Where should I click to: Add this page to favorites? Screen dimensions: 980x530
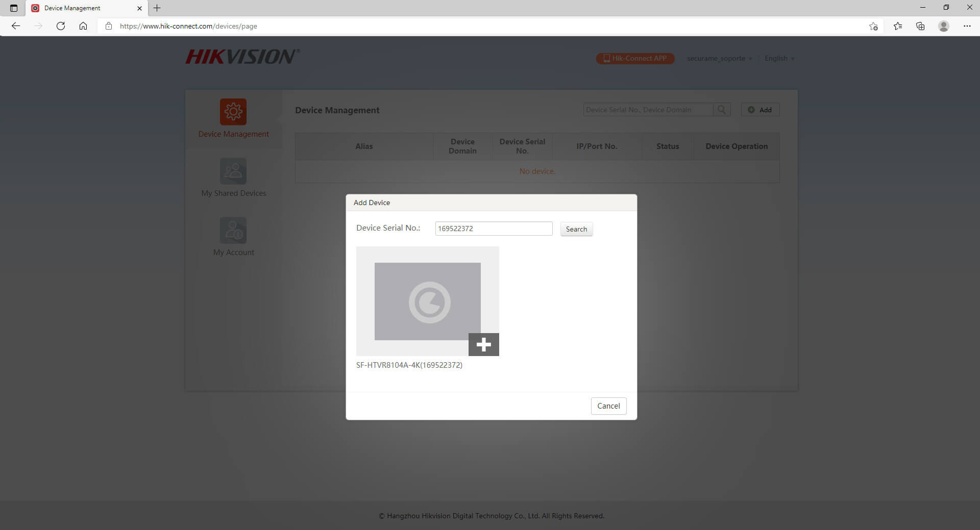(873, 26)
